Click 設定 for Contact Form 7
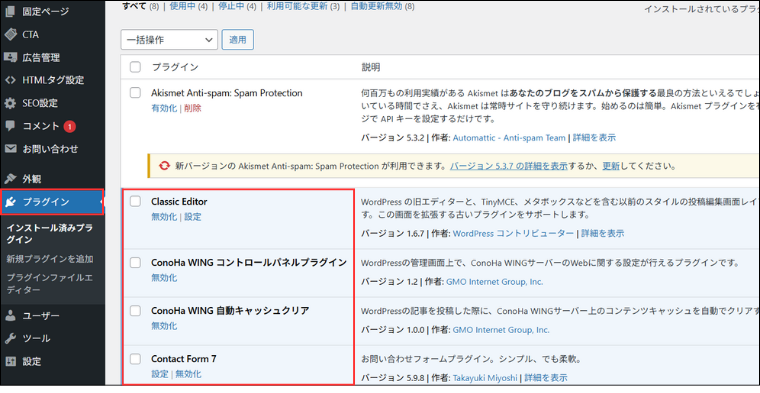Image resolution: width=760 pixels, height=393 pixels. point(160,374)
